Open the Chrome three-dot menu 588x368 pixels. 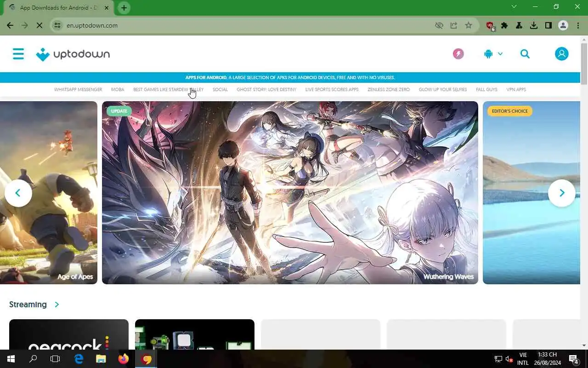577,25
